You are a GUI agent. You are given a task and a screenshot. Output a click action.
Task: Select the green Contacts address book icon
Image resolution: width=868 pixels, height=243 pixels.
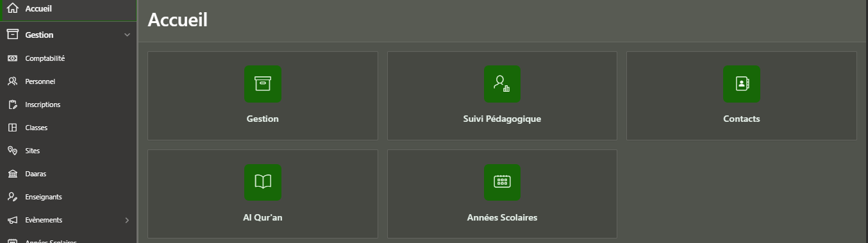click(742, 84)
